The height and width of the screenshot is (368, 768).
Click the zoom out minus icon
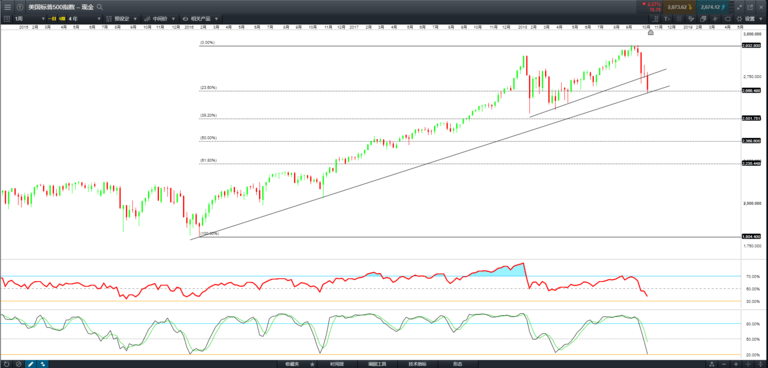click(x=724, y=364)
